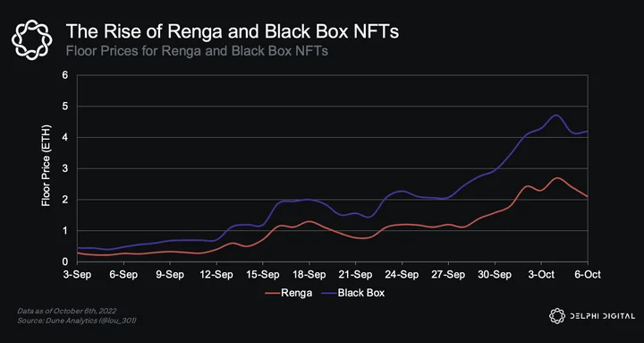The image size is (644, 343).
Task: Click the '27-Sep' x-axis label
Action: [448, 274]
